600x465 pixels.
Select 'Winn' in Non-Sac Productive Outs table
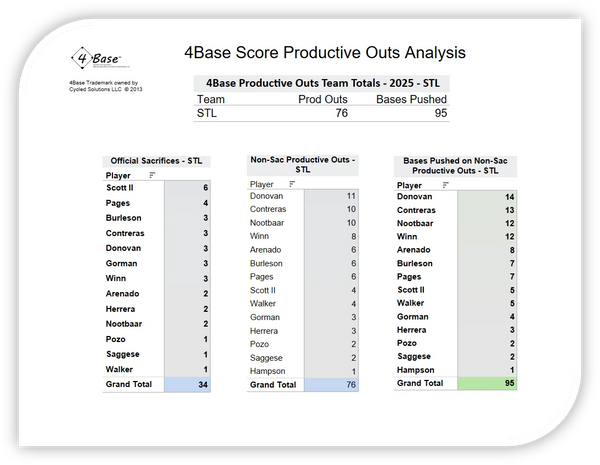[x=259, y=236]
